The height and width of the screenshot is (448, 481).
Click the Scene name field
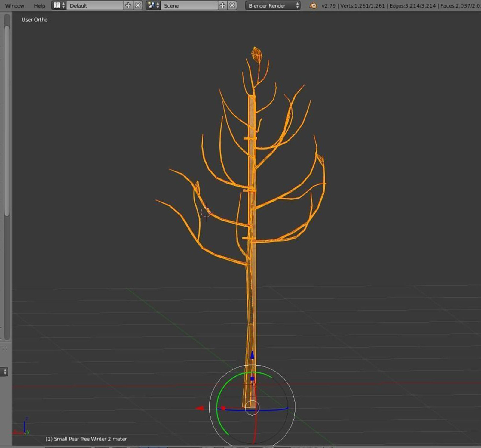point(189,5)
